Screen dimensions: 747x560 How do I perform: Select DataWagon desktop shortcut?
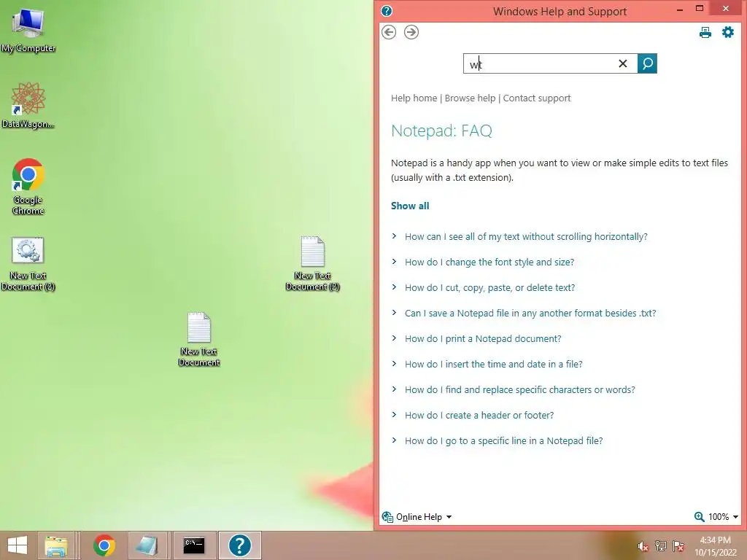(x=28, y=106)
